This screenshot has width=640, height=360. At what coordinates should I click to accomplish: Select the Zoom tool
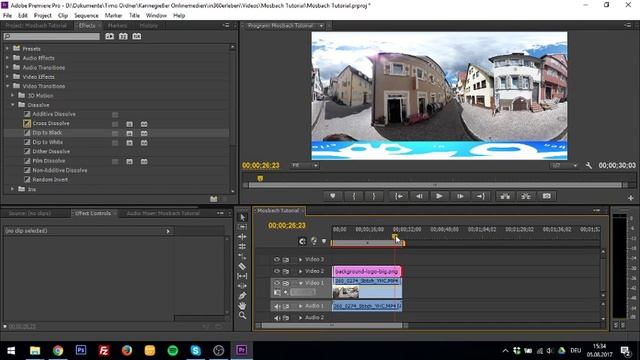[x=242, y=315]
